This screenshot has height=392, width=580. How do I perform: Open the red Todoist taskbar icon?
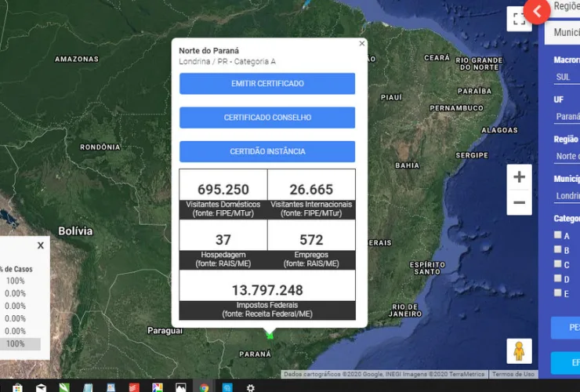point(134,387)
